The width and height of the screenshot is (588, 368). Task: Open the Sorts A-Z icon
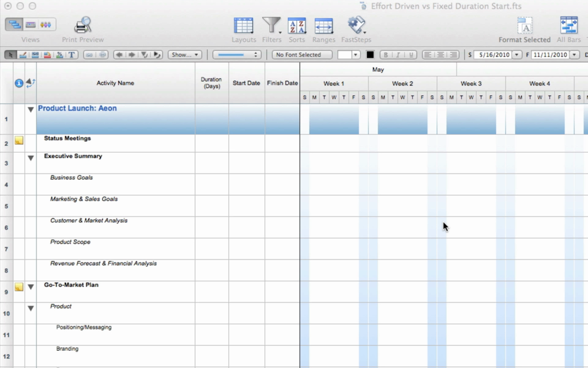click(296, 26)
